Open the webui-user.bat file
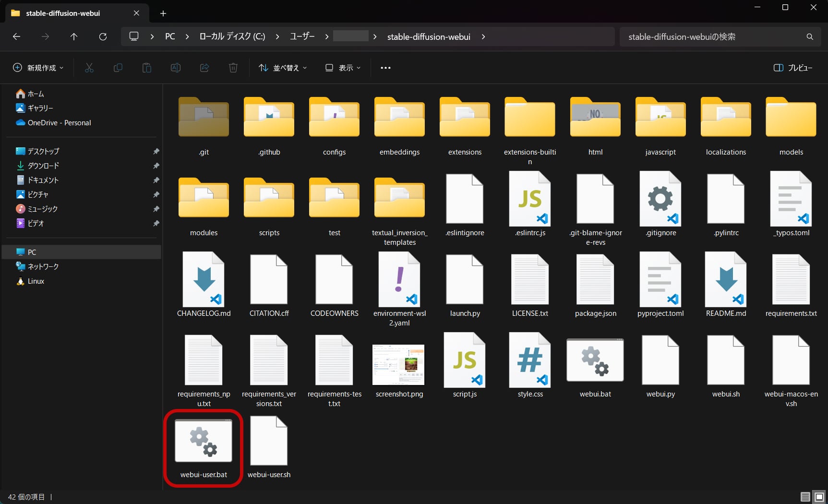Viewport: 828px width, 504px height. 204,448
